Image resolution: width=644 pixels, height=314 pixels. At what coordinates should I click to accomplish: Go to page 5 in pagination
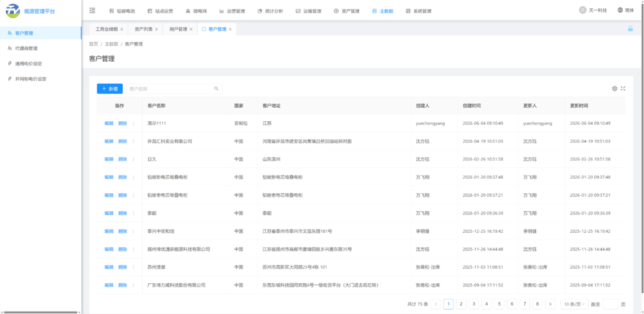(499, 304)
